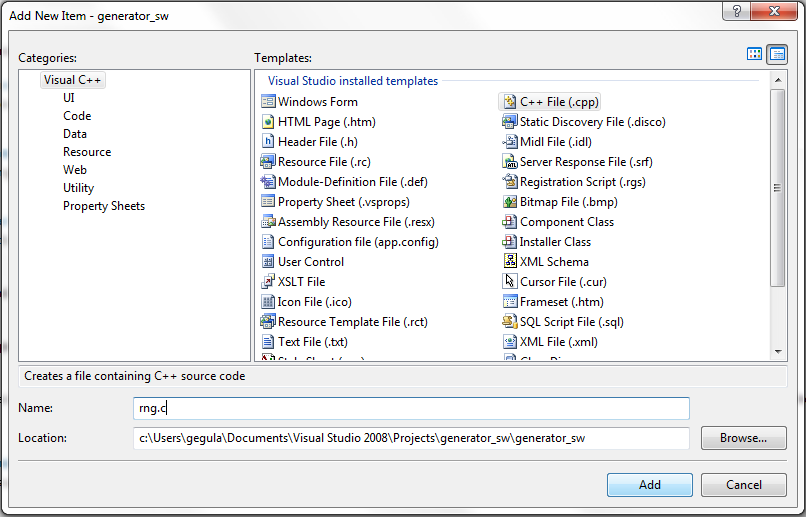Image resolution: width=806 pixels, height=517 pixels.
Task: Choose the Installer Class template icon
Action: (509, 242)
